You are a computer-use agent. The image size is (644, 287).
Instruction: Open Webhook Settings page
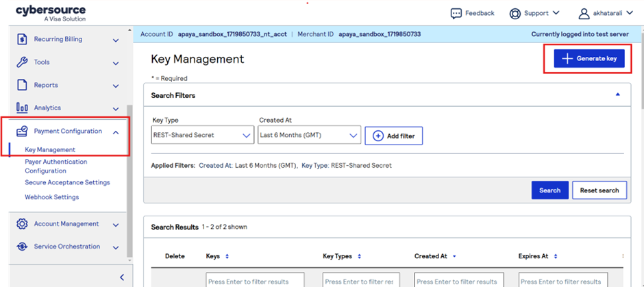pos(52,197)
